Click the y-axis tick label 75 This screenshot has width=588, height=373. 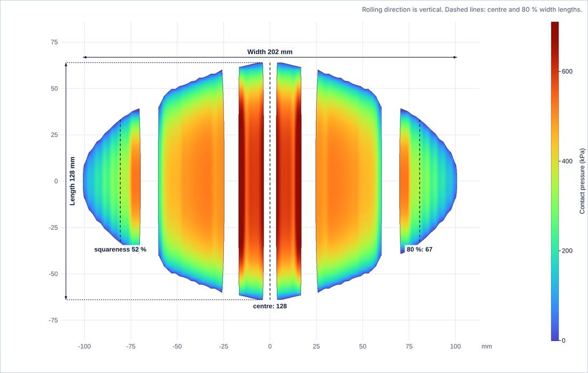[x=55, y=42]
